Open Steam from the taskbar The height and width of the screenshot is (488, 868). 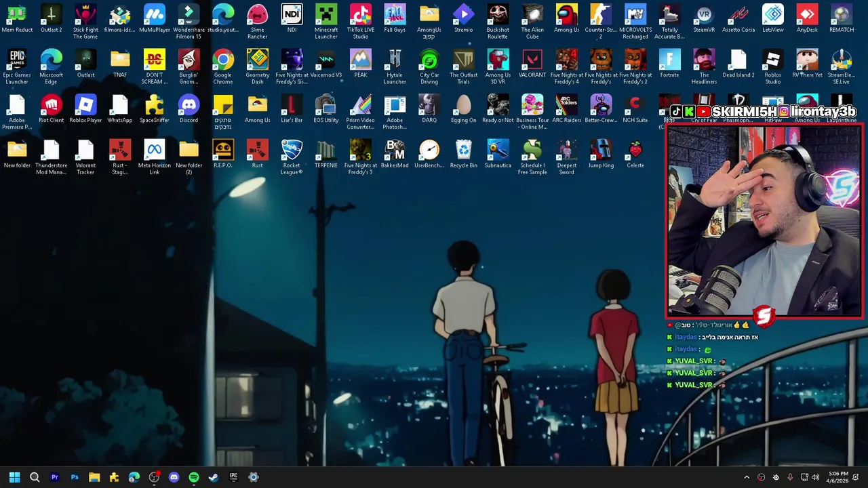tap(214, 477)
